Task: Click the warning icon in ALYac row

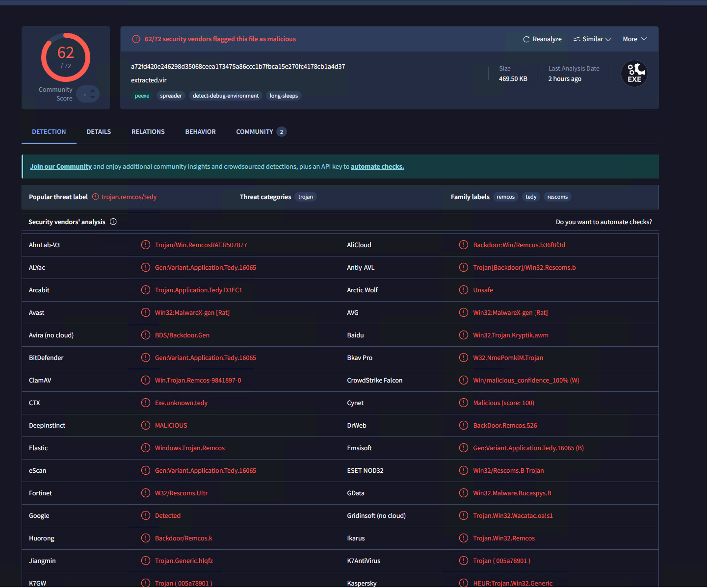Action: point(146,267)
